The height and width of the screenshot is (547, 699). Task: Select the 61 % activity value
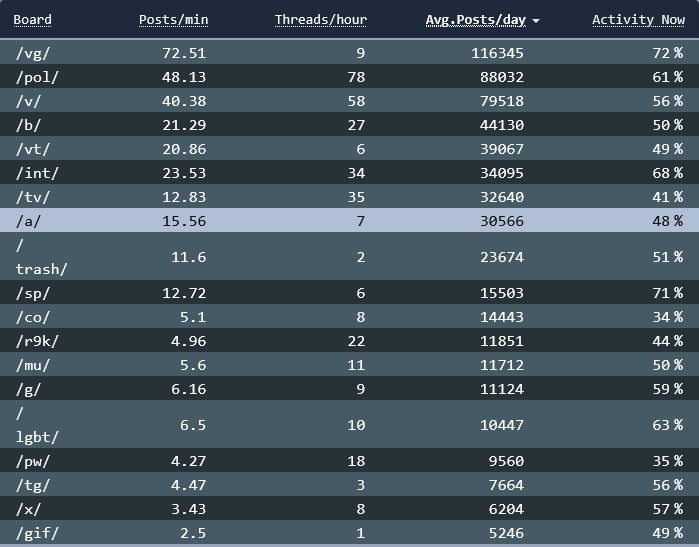[668, 77]
